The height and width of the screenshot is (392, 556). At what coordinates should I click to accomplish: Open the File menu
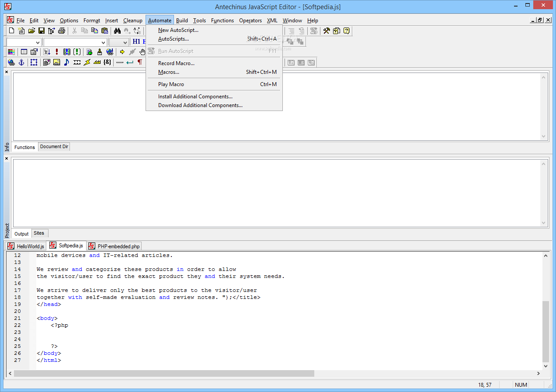tap(21, 21)
